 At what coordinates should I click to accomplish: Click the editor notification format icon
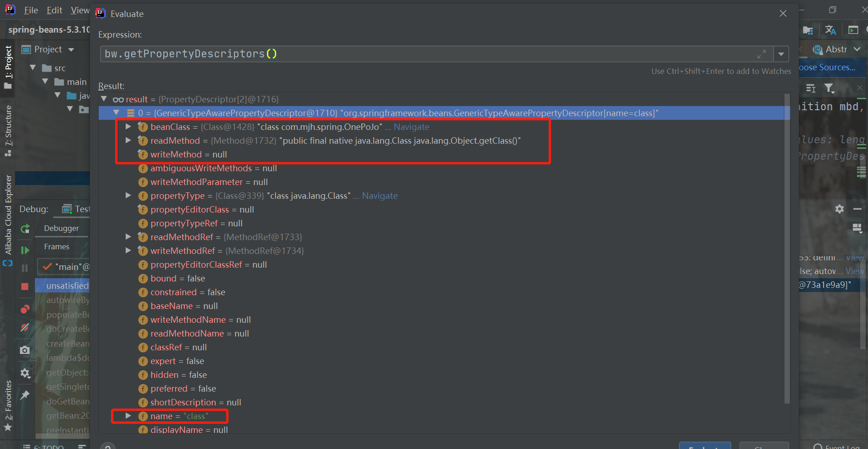click(811, 88)
